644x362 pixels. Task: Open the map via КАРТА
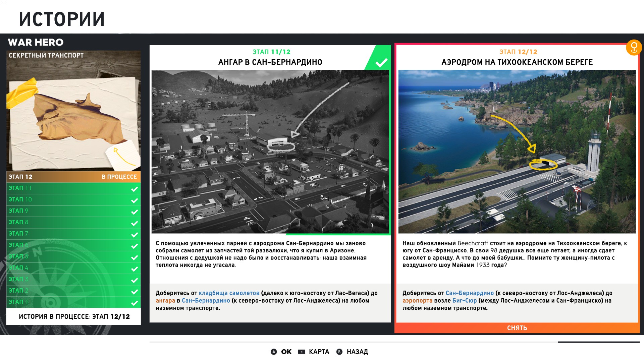pos(319,352)
